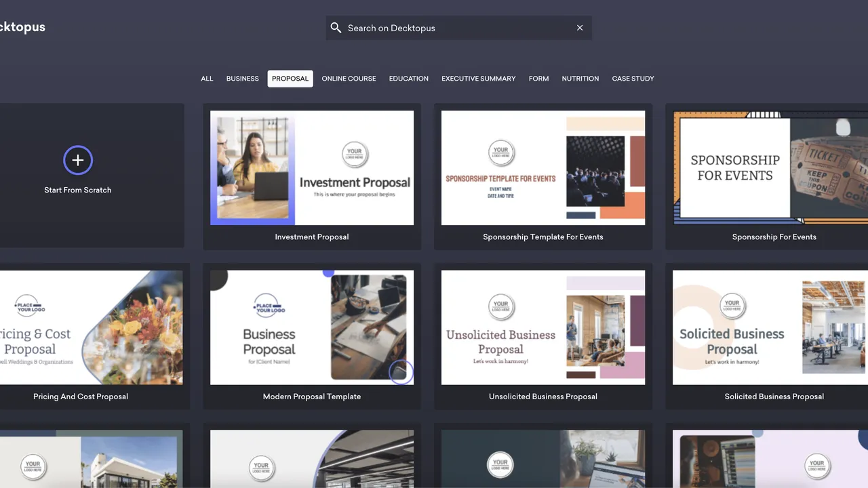Open the Solicited Business Proposal thumbnail
Image resolution: width=868 pixels, height=488 pixels.
coord(770,328)
